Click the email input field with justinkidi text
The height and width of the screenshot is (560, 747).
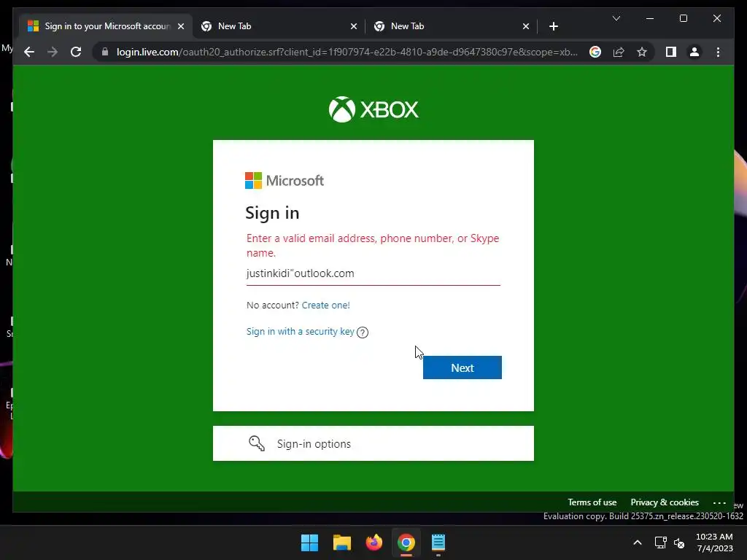click(373, 273)
